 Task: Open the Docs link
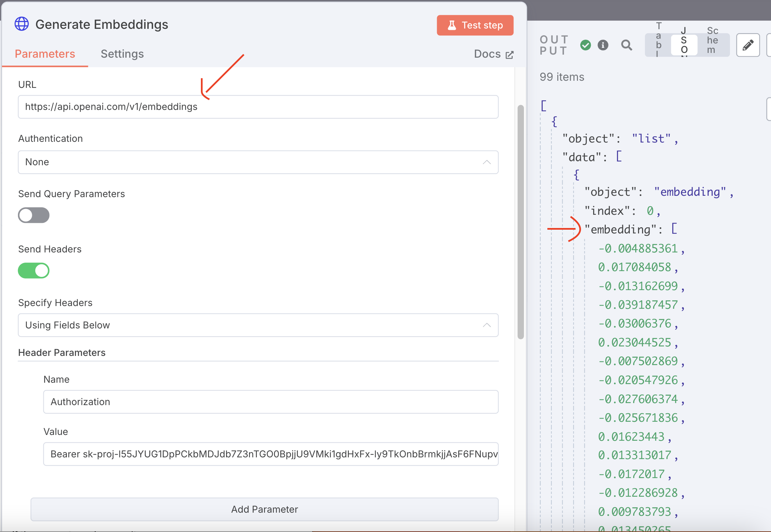coord(487,54)
